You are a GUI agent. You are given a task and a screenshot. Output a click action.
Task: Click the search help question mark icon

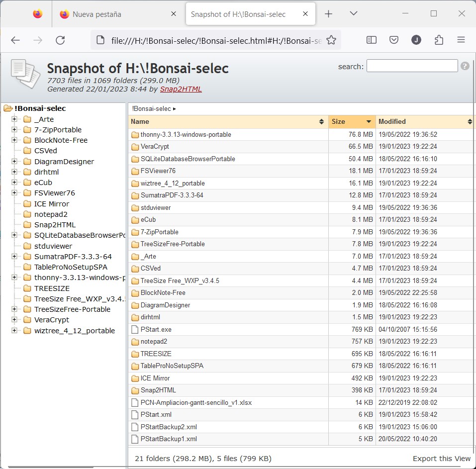click(x=465, y=66)
